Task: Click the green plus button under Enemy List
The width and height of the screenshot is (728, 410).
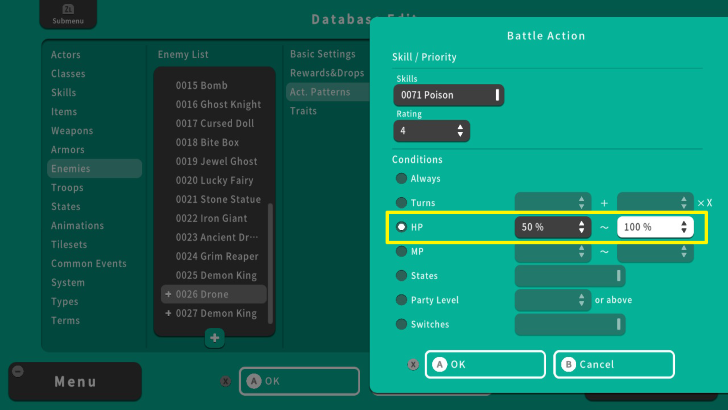Action: coord(214,338)
